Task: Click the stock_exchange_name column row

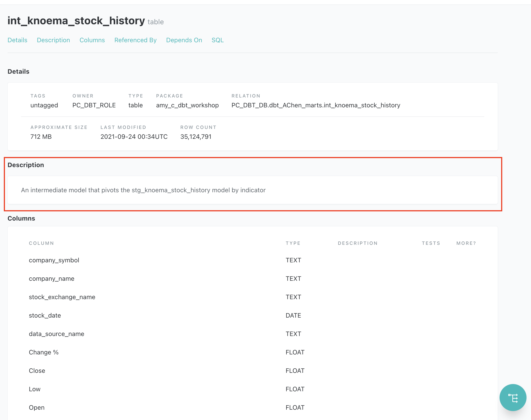Action: tap(62, 297)
